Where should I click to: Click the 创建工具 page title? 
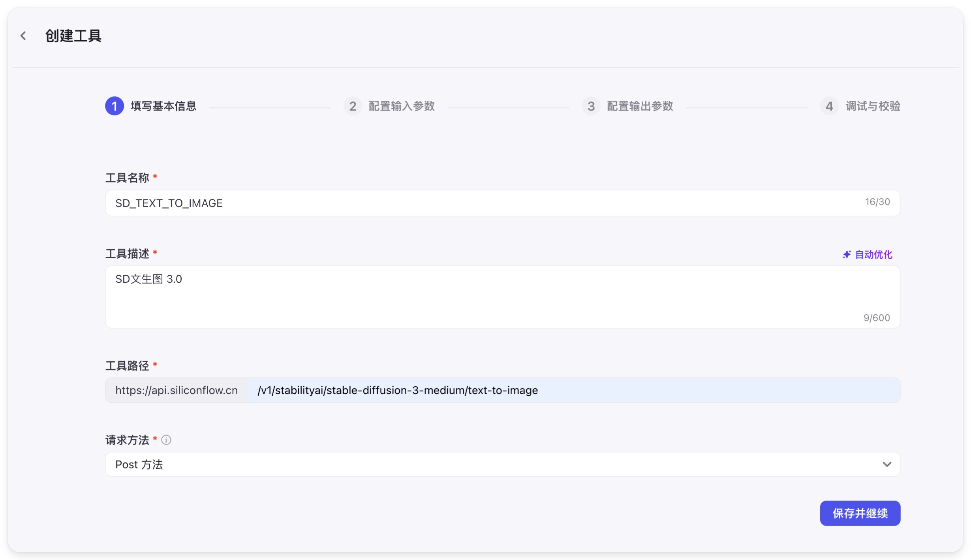click(x=73, y=36)
